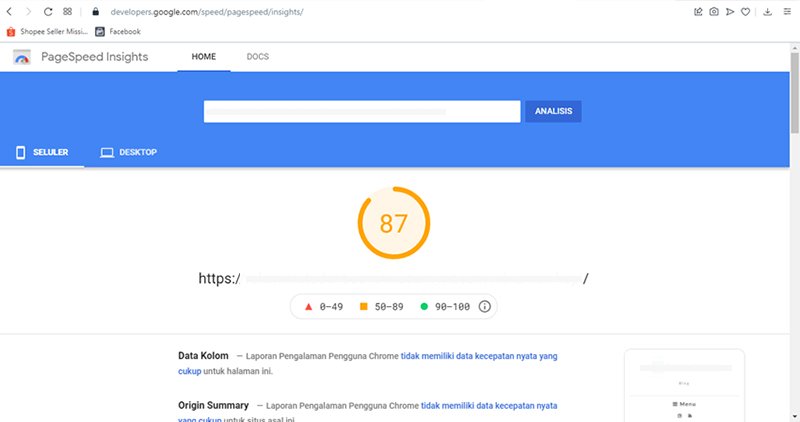This screenshot has height=422, width=800.
Task: Click the camera snapshot icon
Action: point(714,11)
